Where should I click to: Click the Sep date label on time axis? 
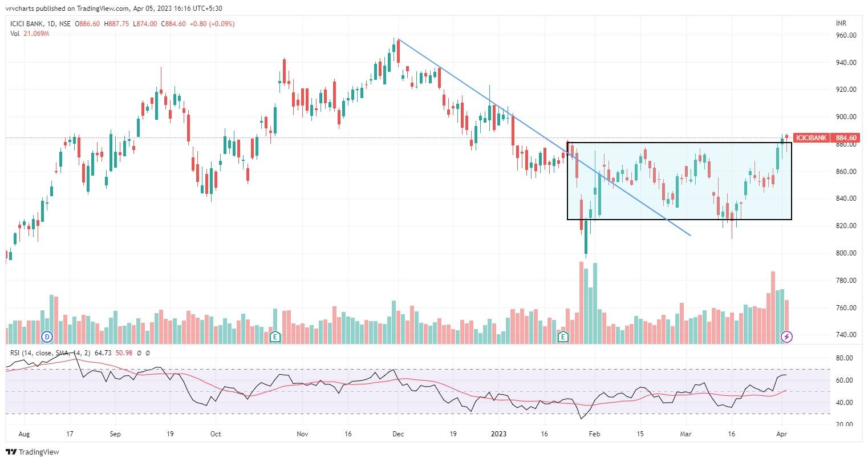click(x=115, y=434)
